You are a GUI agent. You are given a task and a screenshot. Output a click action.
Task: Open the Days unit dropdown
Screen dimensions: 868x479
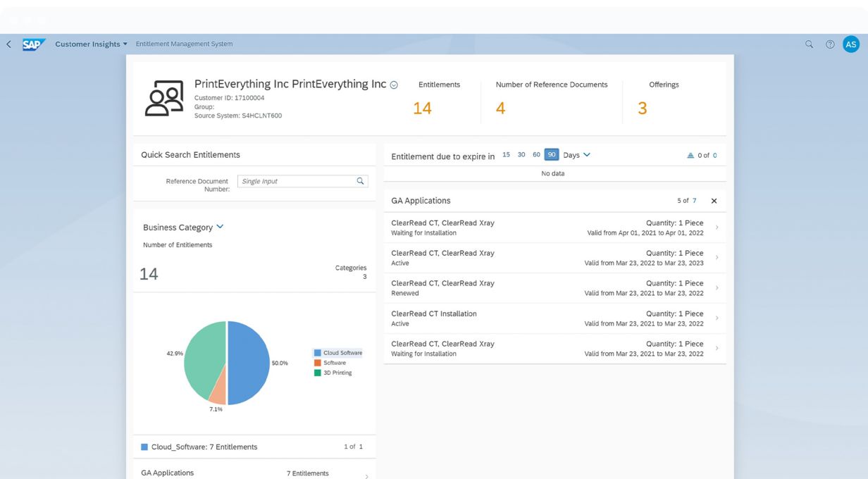tap(576, 155)
